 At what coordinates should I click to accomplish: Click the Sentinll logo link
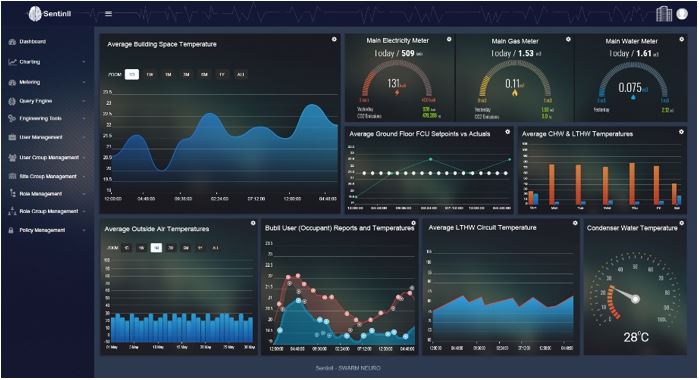pyautogui.click(x=49, y=14)
